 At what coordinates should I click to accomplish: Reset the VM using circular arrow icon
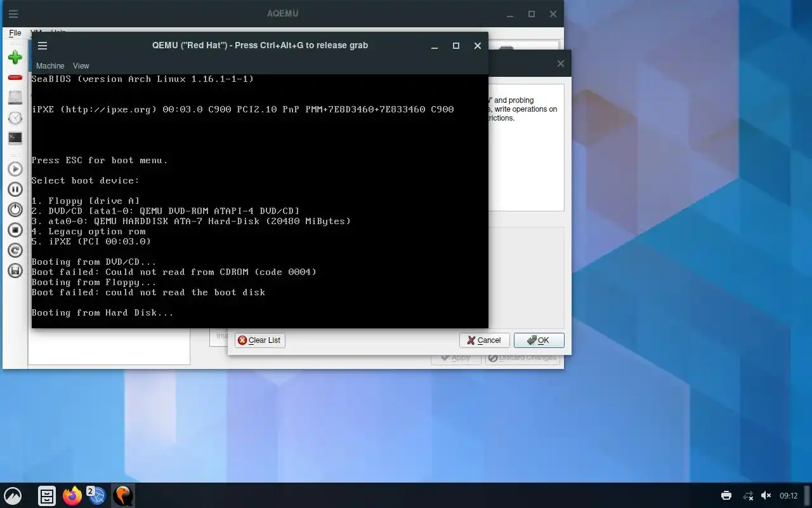(x=15, y=250)
